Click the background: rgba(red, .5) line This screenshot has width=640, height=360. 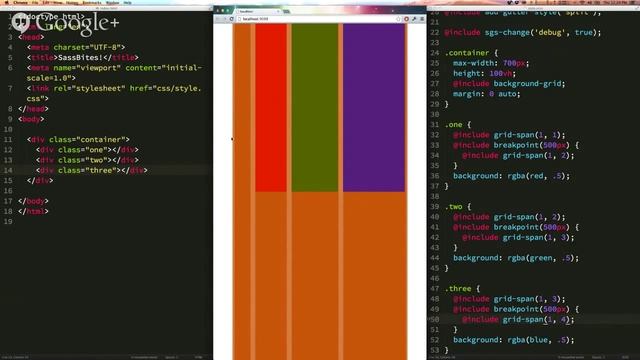pyautogui.click(x=511, y=176)
